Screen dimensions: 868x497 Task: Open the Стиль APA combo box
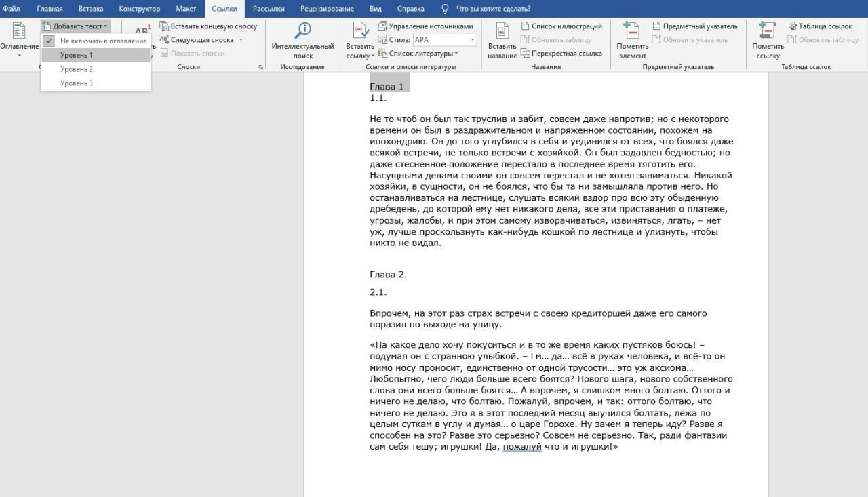coord(444,40)
